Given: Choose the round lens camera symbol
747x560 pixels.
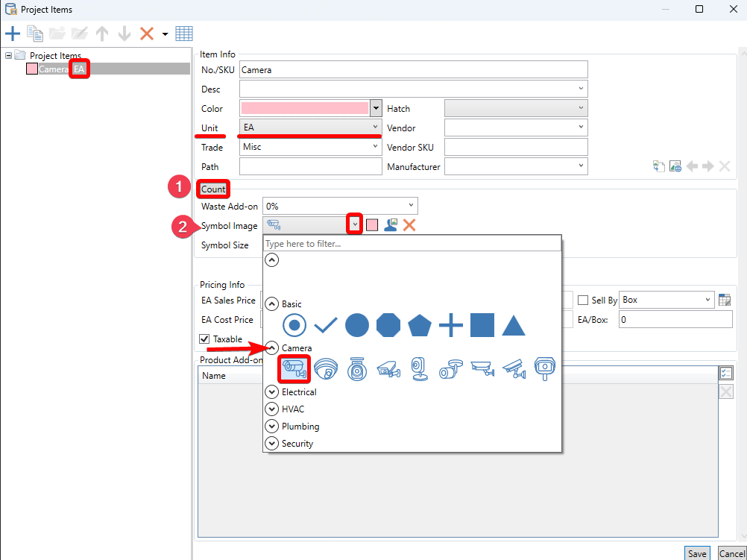Looking at the screenshot, I should tap(357, 369).
